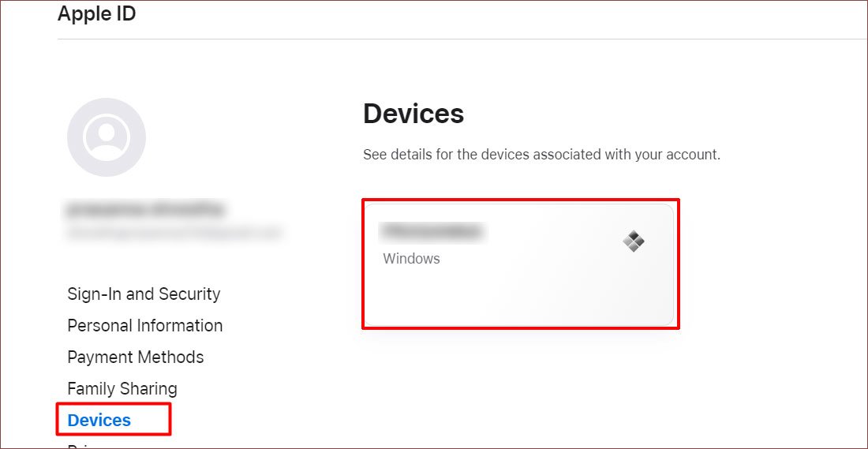Image resolution: width=868 pixels, height=449 pixels.
Task: Go to Personal Information
Action: pos(145,325)
